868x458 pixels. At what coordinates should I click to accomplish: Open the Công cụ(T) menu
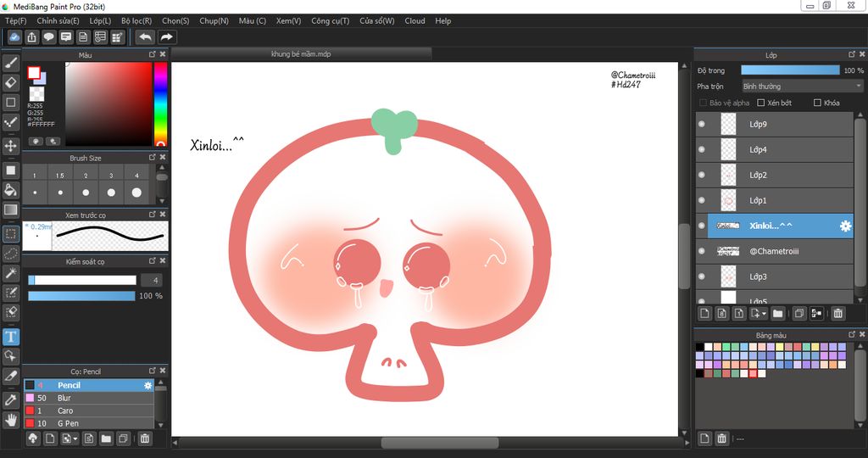(331, 20)
